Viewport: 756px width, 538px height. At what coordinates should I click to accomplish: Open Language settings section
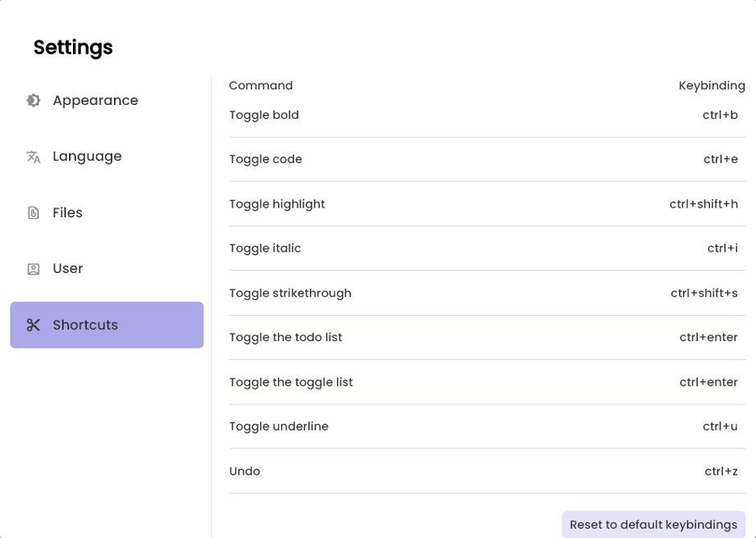click(x=87, y=156)
